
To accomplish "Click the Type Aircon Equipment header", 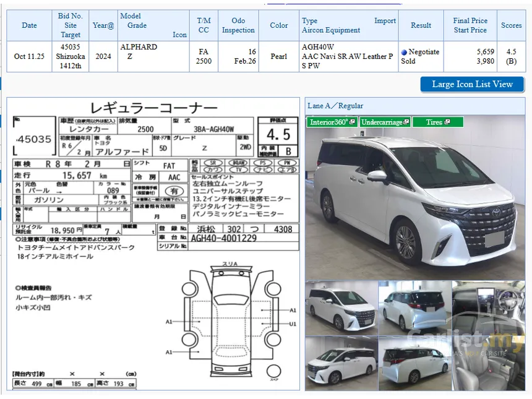I will 349,25.
